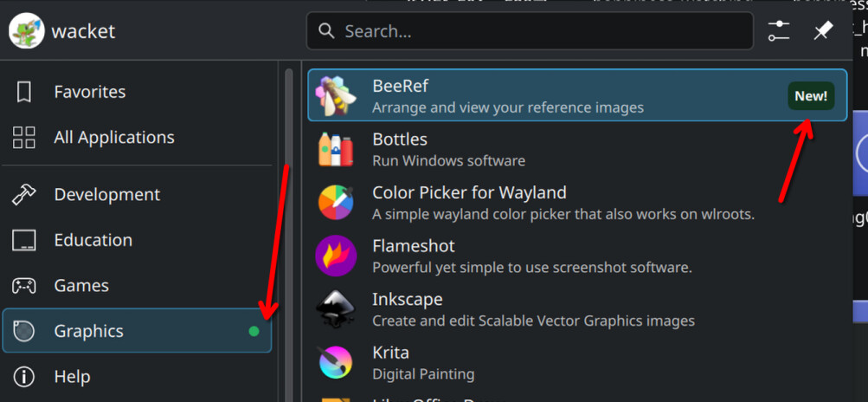
Task: Open Color Picker for Wayland icon
Action: (x=336, y=203)
